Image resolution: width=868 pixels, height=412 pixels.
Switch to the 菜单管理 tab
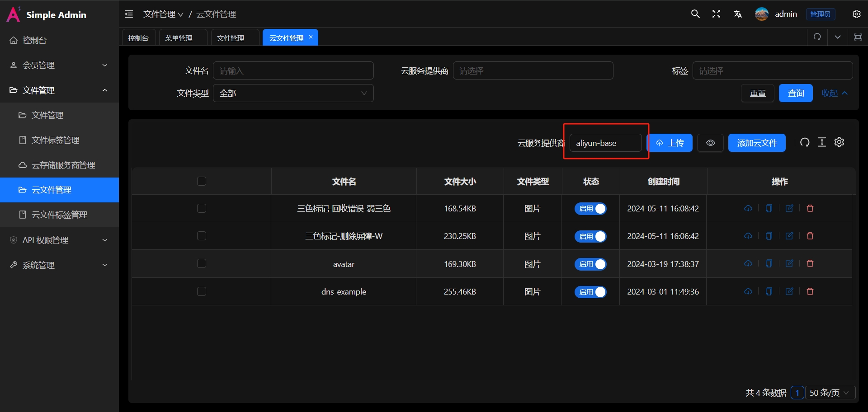tap(179, 37)
